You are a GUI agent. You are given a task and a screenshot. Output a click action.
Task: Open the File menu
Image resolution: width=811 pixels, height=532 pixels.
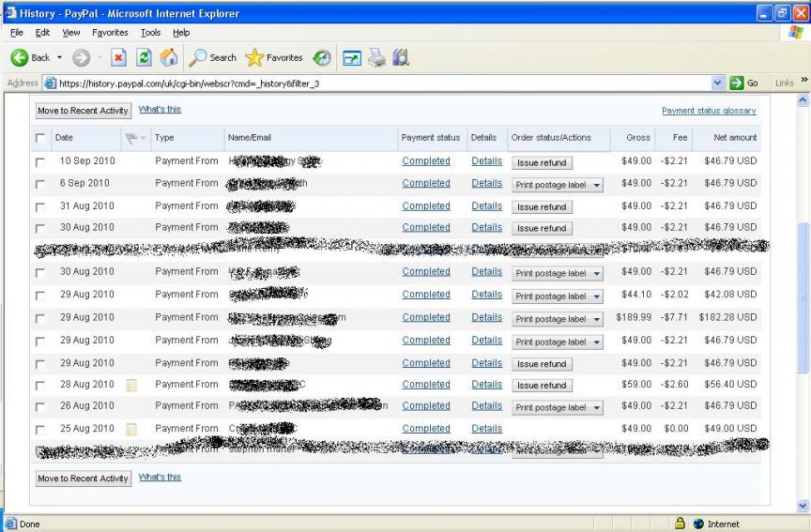[x=17, y=33]
